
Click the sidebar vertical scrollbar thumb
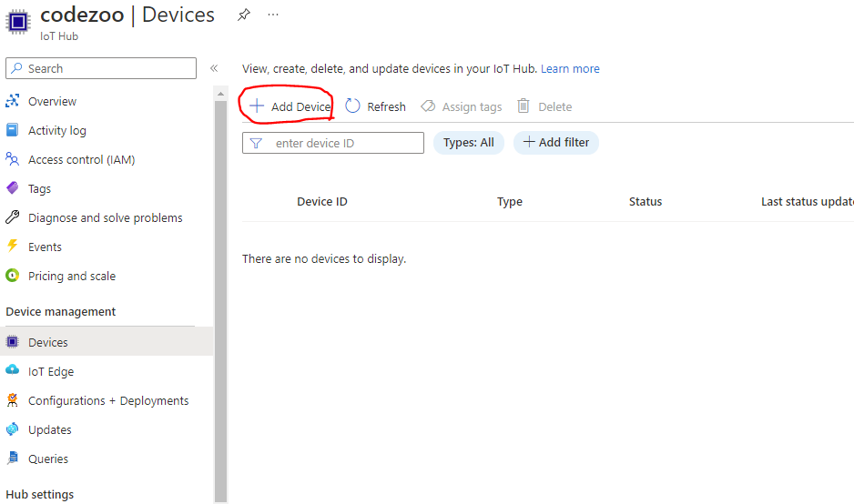point(220,301)
